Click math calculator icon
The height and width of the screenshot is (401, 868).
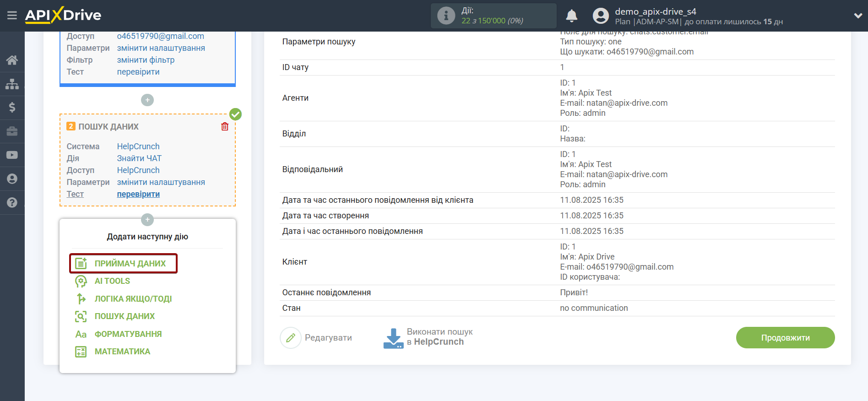click(81, 352)
